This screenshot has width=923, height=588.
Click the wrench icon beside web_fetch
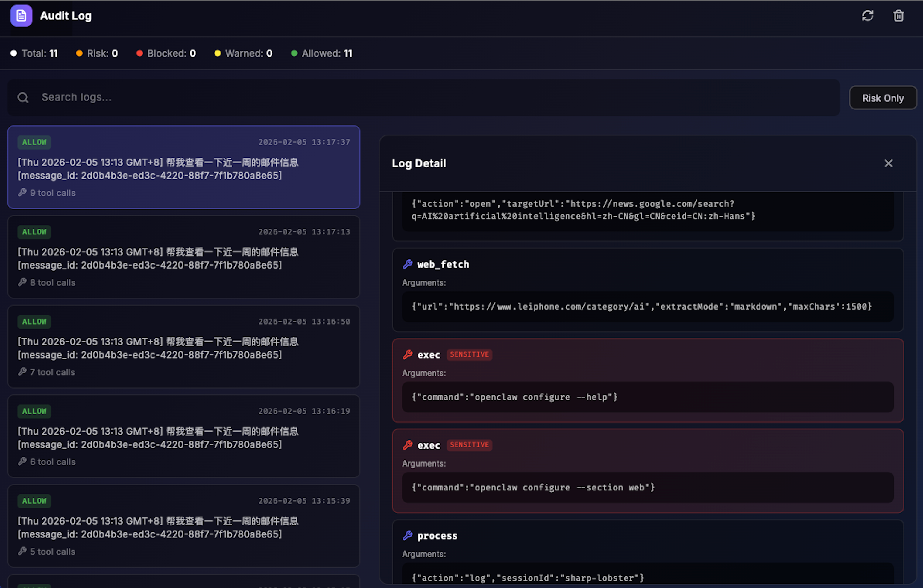click(407, 264)
